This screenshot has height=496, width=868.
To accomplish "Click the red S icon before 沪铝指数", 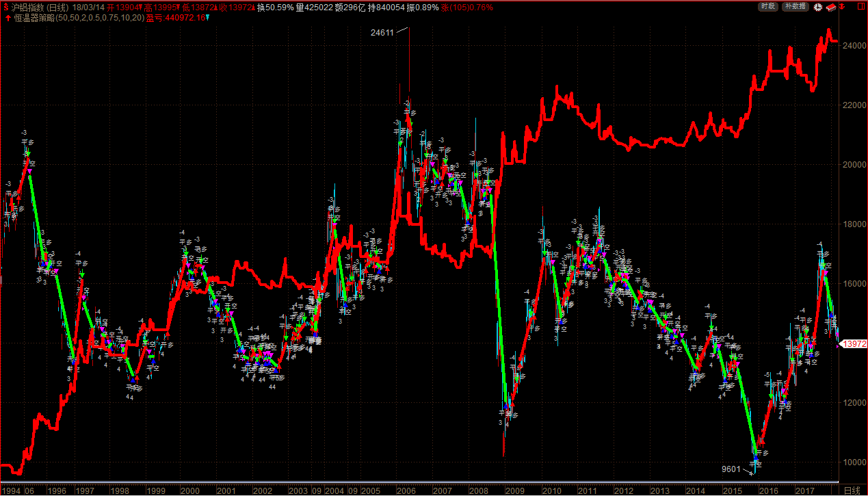I will [x=7, y=7].
